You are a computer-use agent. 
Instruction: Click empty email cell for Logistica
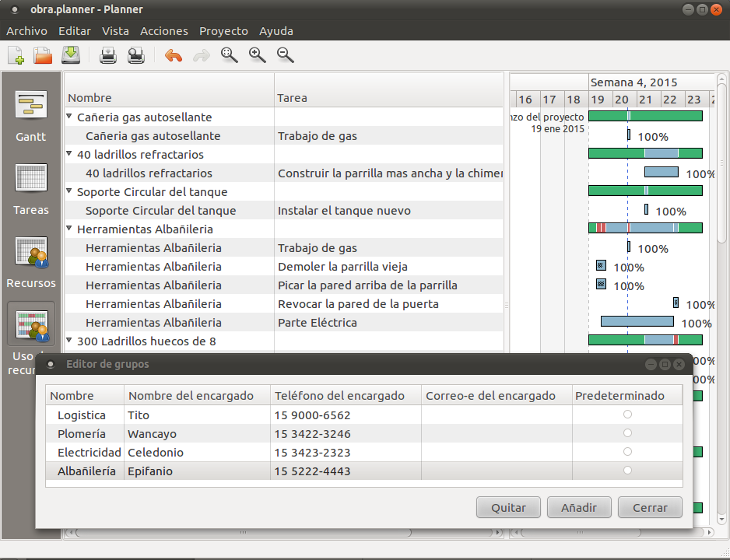pos(497,415)
